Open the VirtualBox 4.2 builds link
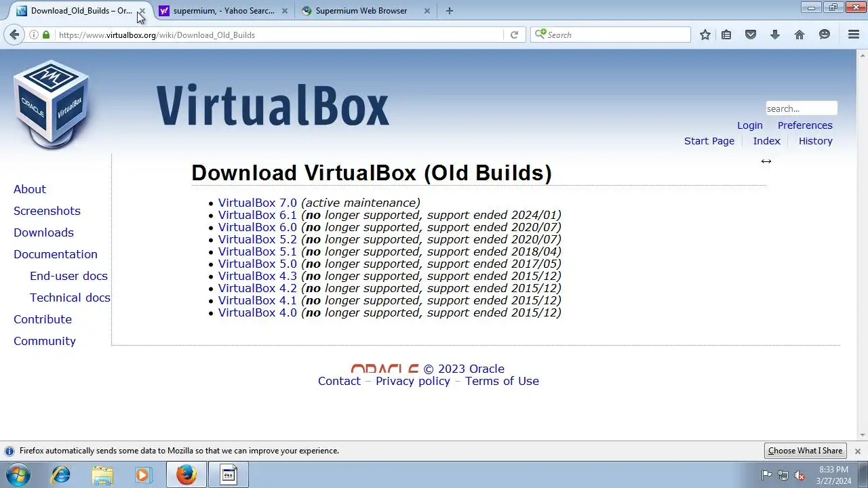Screen dimensions: 868x488 pyautogui.click(x=258, y=288)
